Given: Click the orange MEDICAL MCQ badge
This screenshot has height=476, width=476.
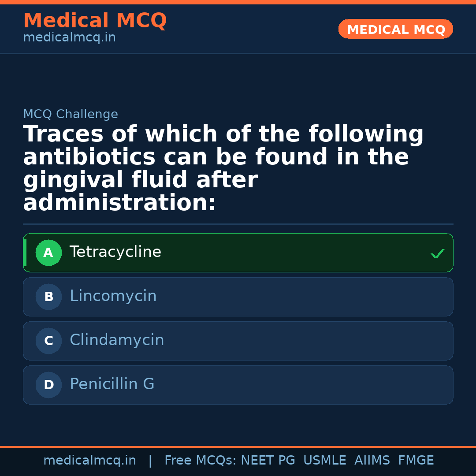Looking at the screenshot, I should (396, 30).
